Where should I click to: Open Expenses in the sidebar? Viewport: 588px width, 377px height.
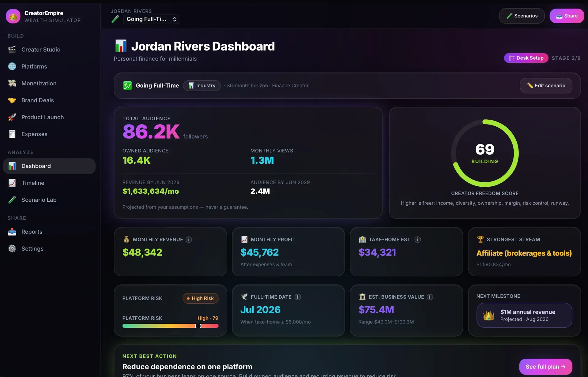coord(49,134)
